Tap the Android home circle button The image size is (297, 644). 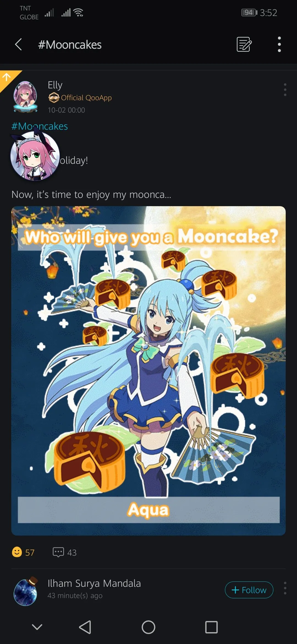(x=148, y=627)
